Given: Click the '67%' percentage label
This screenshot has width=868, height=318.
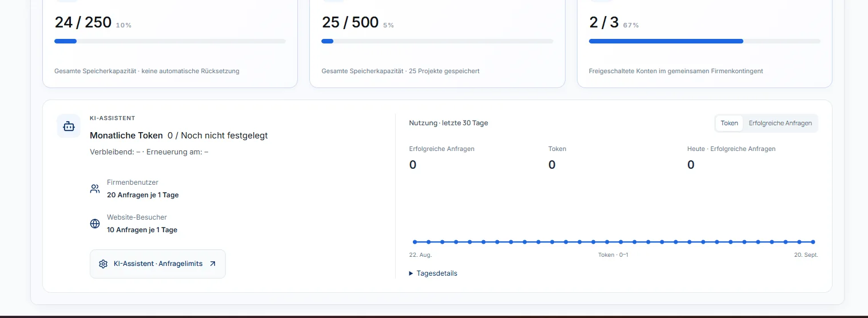Looking at the screenshot, I should (631, 25).
